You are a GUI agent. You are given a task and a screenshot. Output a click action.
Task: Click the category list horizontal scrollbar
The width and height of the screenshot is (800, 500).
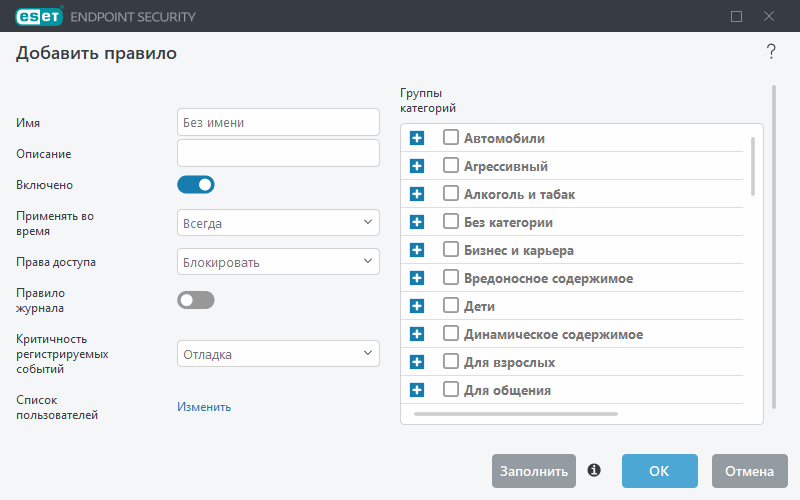(x=516, y=414)
